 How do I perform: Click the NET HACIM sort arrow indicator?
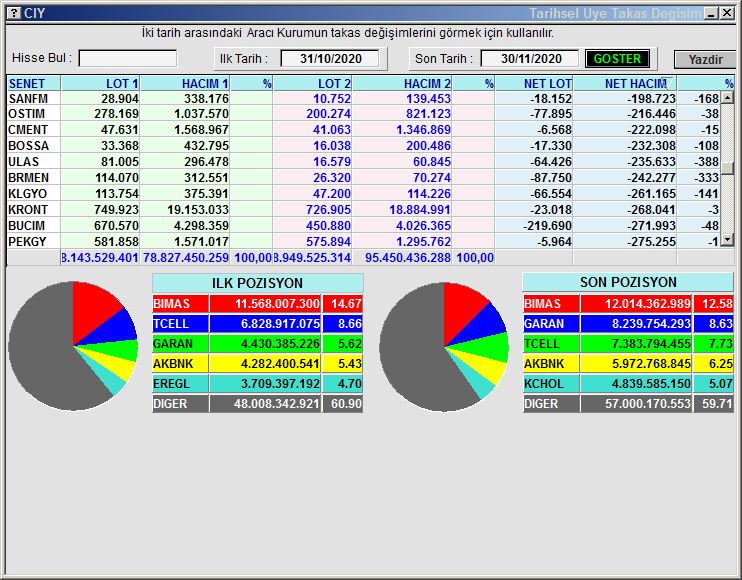[665, 82]
